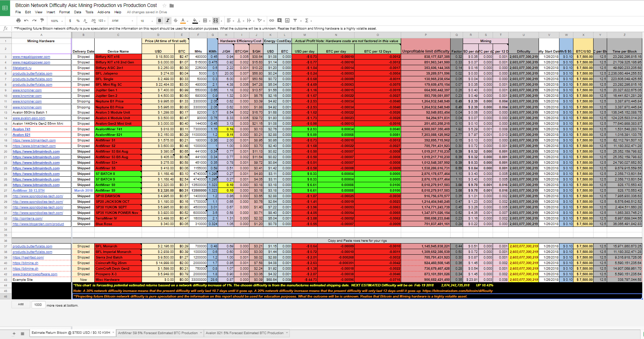Star this spreadsheet document

tap(165, 6)
